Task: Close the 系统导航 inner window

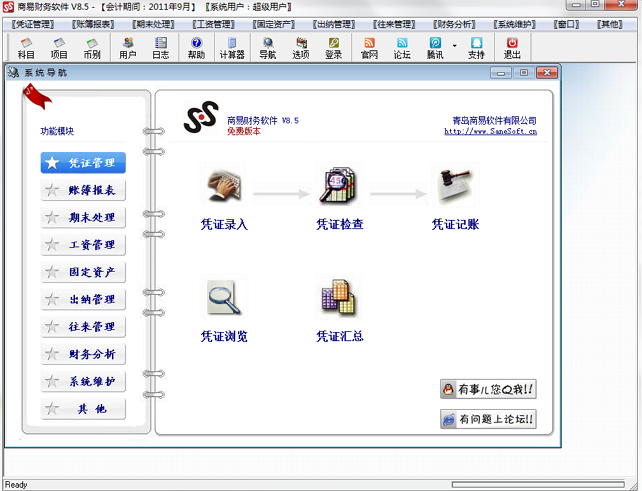Action: pos(547,73)
